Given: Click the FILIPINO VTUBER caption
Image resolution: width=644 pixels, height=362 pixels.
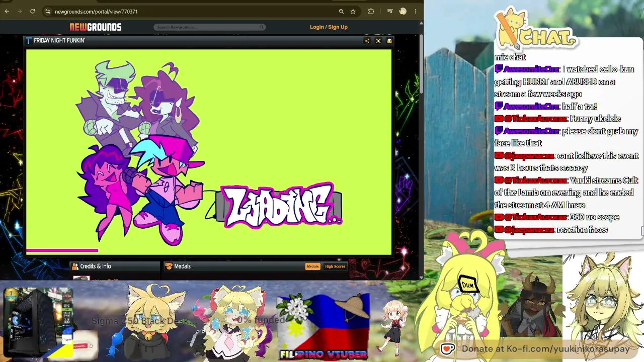Looking at the screenshot, I should point(324,354).
